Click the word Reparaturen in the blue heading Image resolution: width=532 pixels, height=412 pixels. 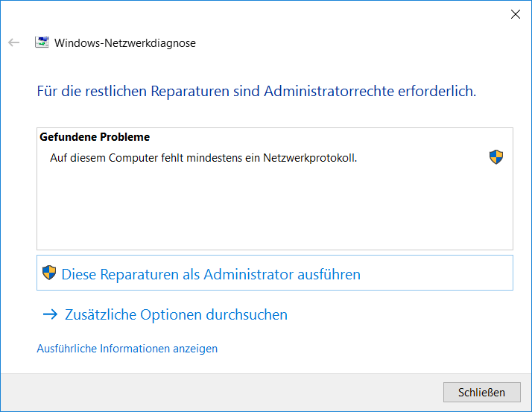tap(190, 91)
